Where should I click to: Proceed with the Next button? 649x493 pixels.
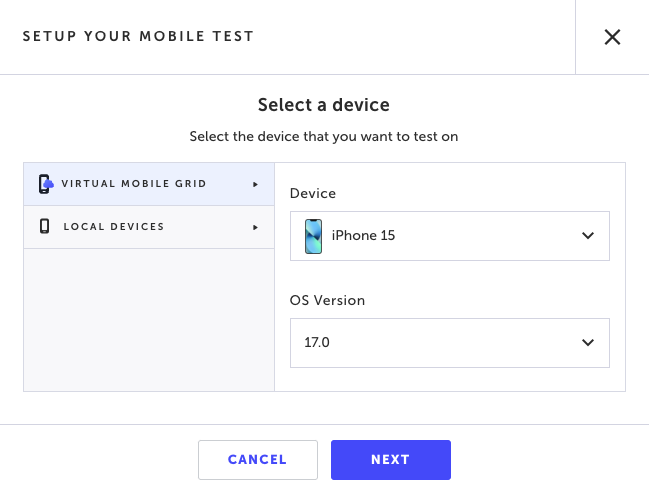coord(391,460)
